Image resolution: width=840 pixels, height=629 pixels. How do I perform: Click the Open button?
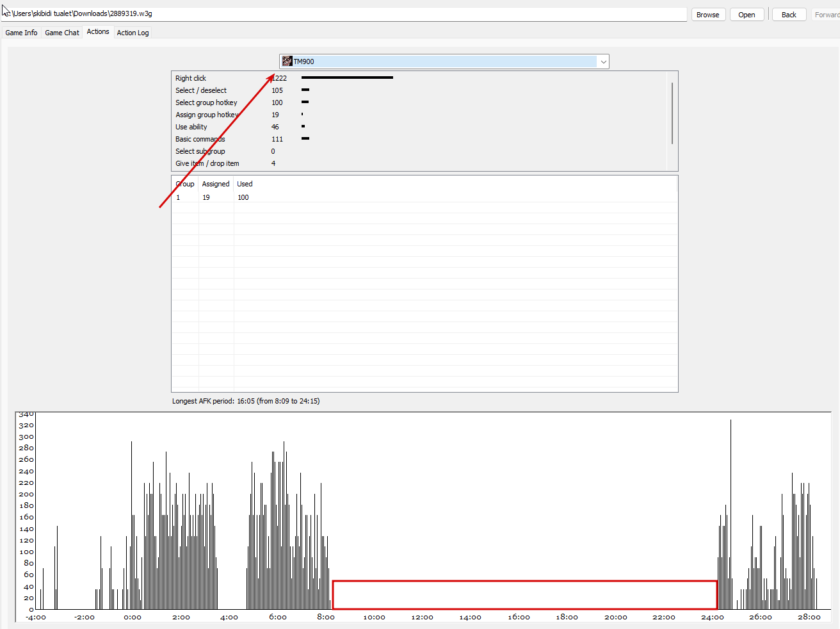pos(747,15)
